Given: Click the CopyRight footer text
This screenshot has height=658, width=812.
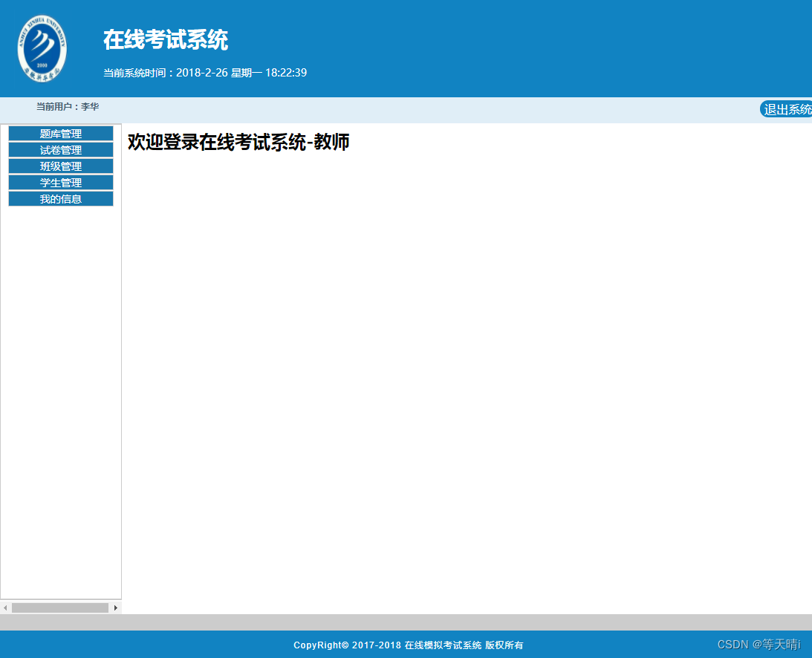Looking at the screenshot, I should pyautogui.click(x=409, y=645).
